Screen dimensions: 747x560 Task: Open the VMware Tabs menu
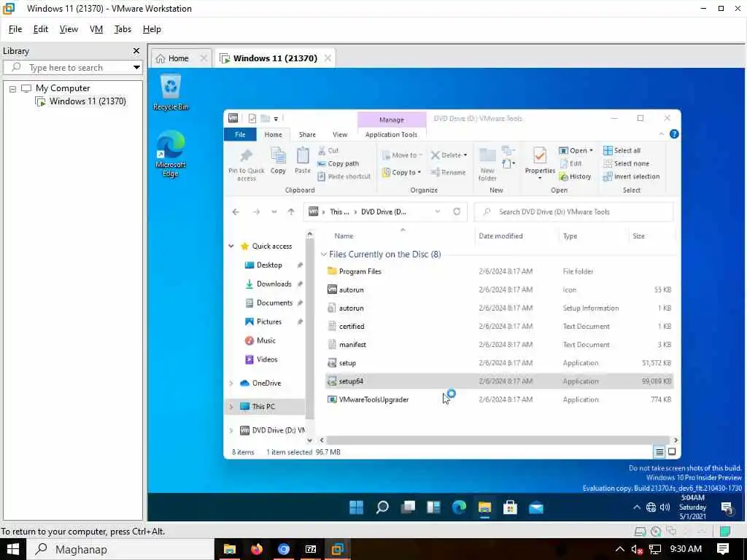[x=123, y=29]
